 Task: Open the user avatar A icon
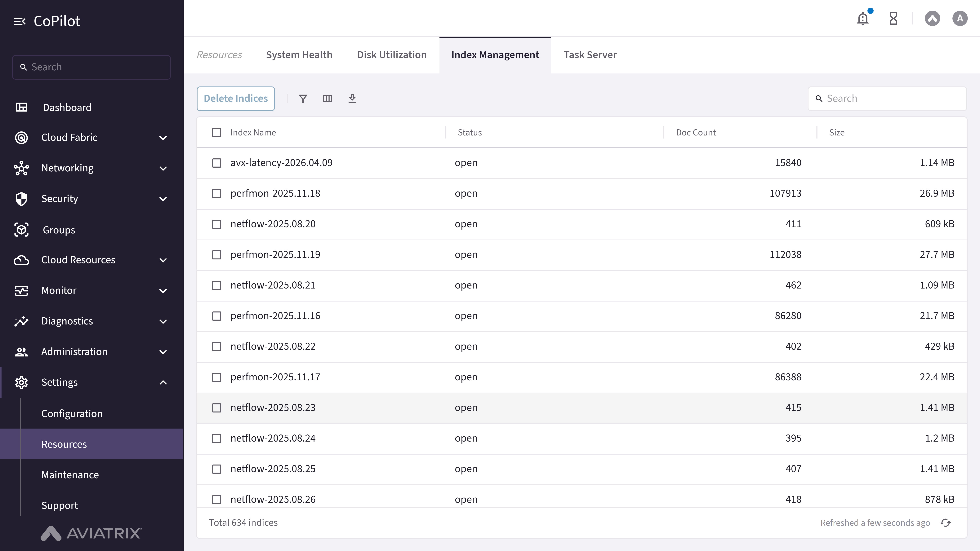(960, 18)
